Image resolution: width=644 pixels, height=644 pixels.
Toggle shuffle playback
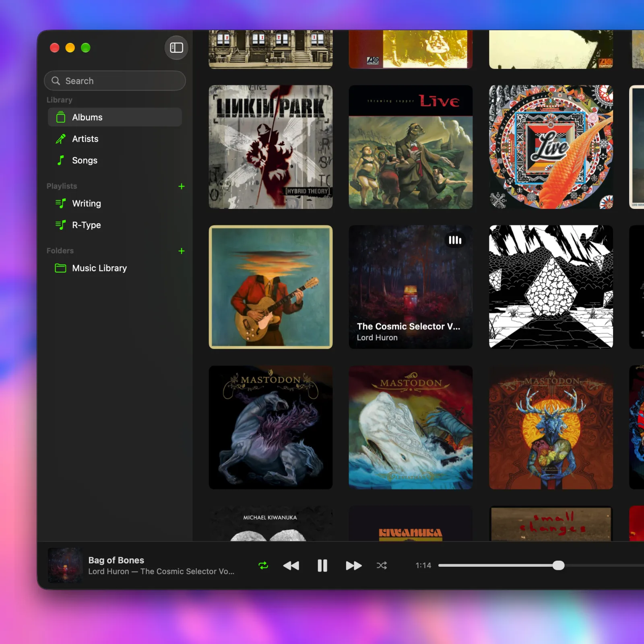coord(382,566)
